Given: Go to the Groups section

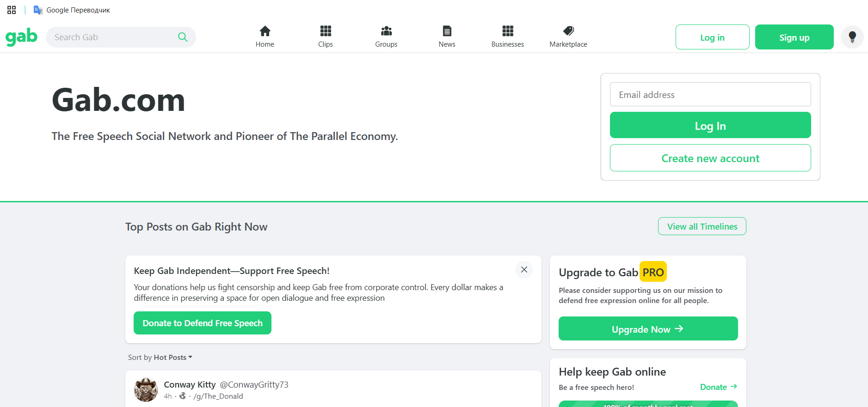Looking at the screenshot, I should pos(386,37).
